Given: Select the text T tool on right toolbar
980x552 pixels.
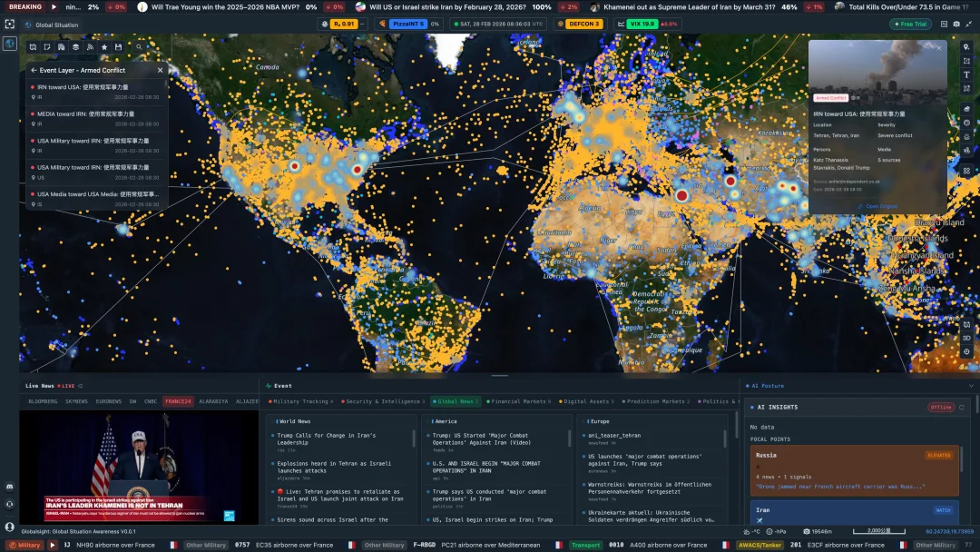Looking at the screenshot, I should [x=966, y=75].
